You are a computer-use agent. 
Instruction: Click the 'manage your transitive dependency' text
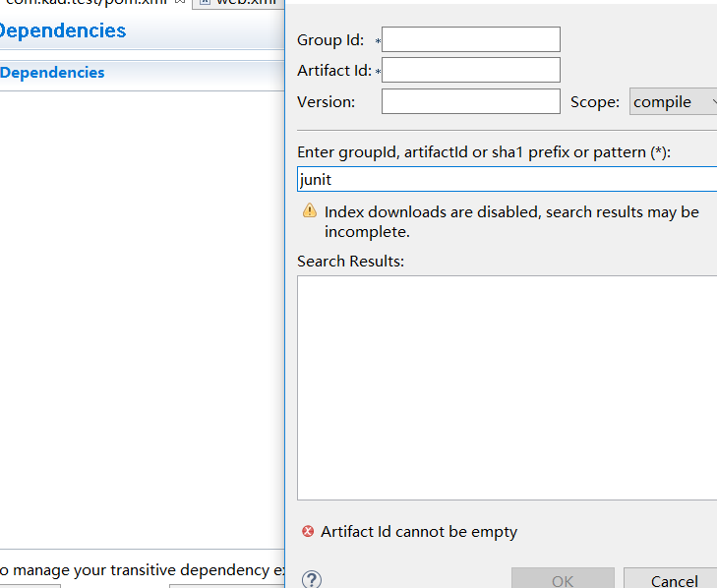pyautogui.click(x=141, y=570)
